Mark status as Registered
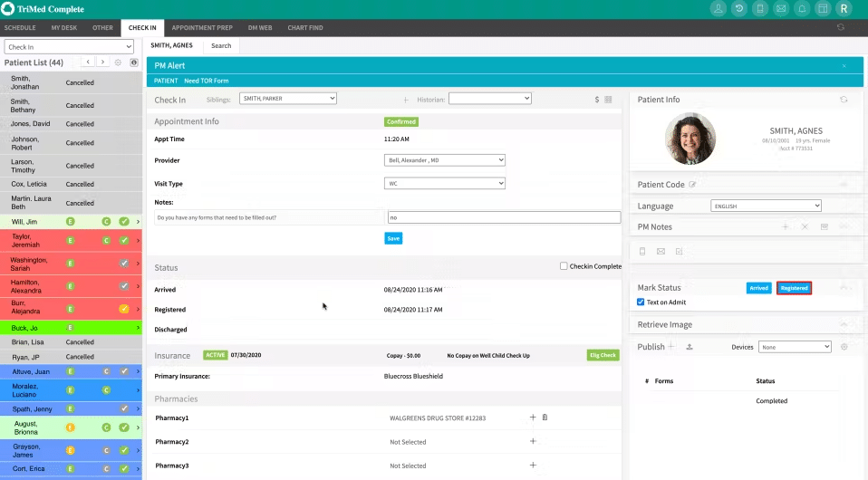Screen dimensions: 868x480 (x=794, y=288)
